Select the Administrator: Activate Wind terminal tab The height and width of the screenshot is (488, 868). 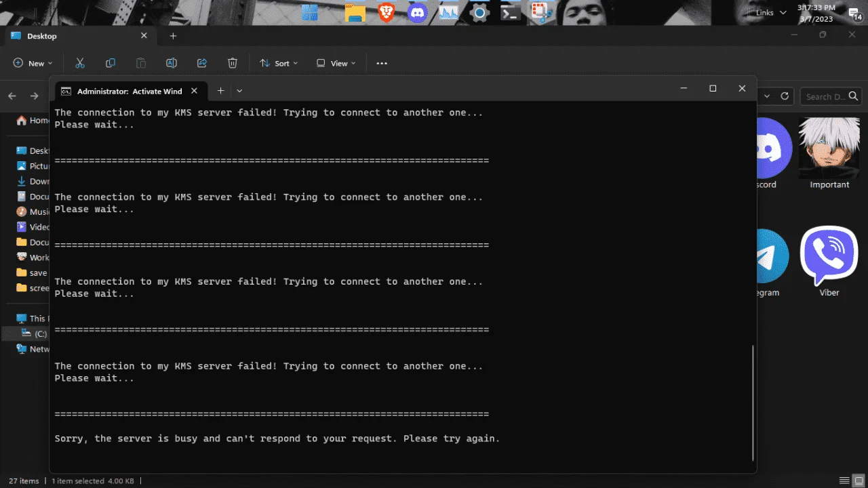[x=129, y=91]
